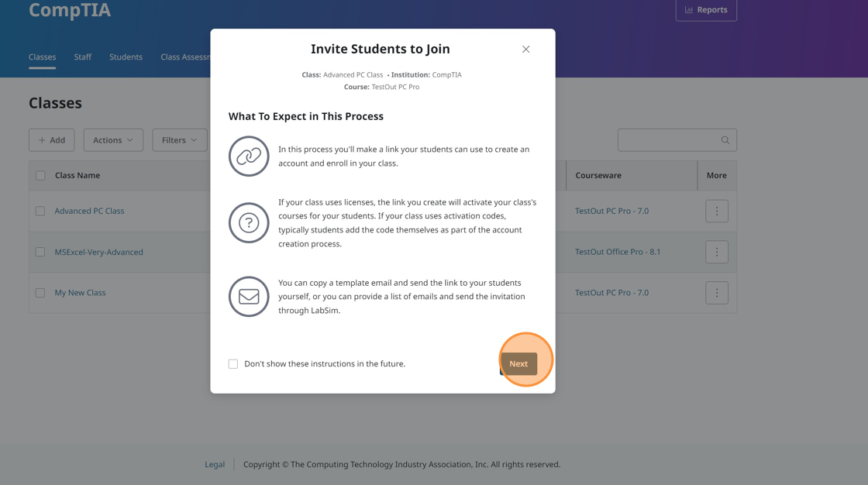Click the search magnifier icon
Viewport: 868px width, 485px height.
point(725,140)
